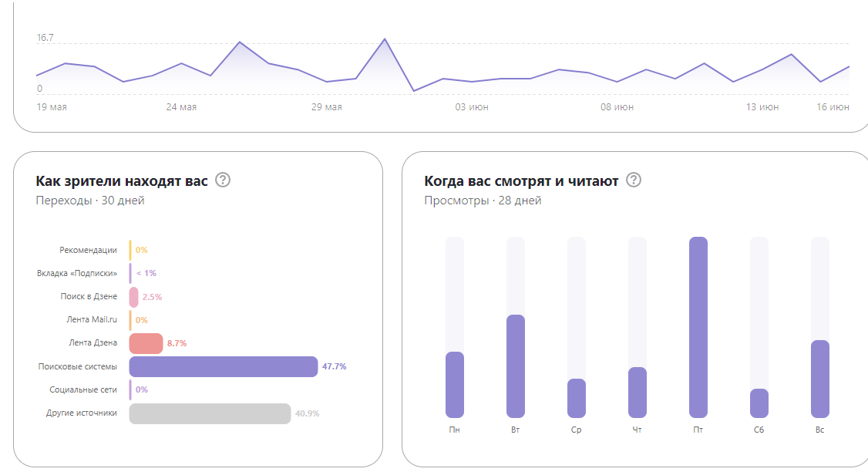Click the Рекомендации source label
Image resolution: width=868 pixels, height=472 pixels.
coord(87,250)
